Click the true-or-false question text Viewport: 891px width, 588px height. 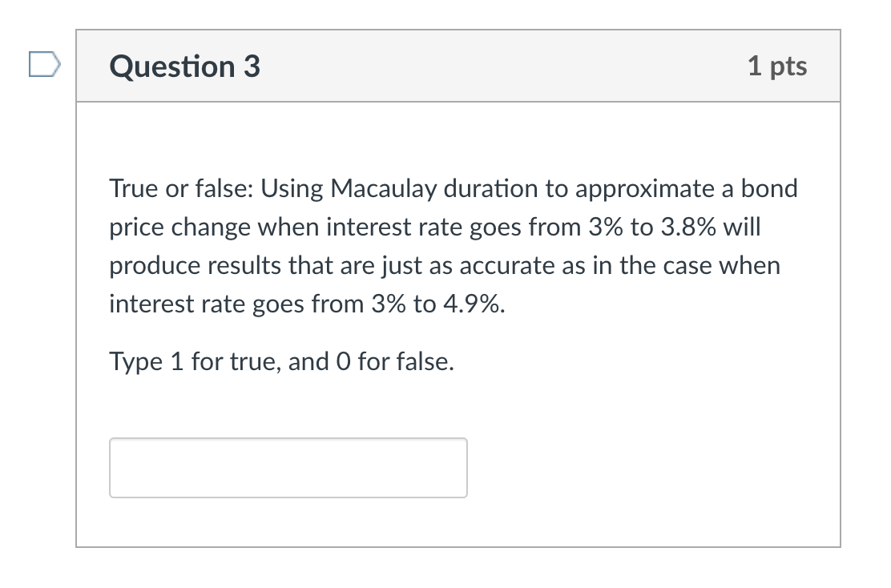(453, 245)
